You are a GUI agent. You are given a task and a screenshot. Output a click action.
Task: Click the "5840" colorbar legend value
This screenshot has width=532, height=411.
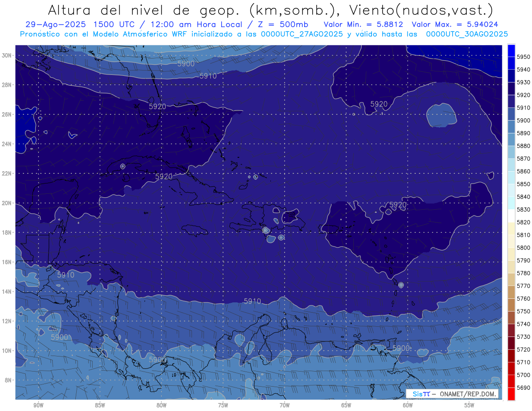(523, 196)
